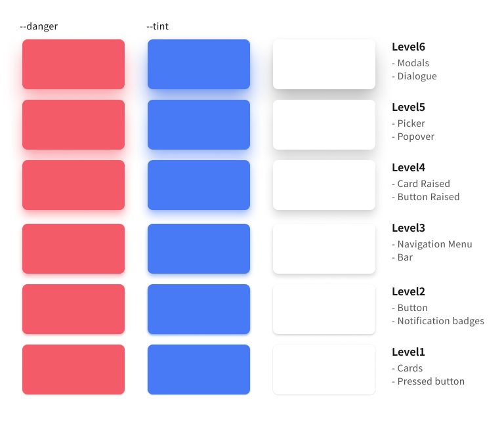Screen dimensions: 504x422
Task: Select the blue tint swatch in Level6 row
Action: [x=199, y=64]
